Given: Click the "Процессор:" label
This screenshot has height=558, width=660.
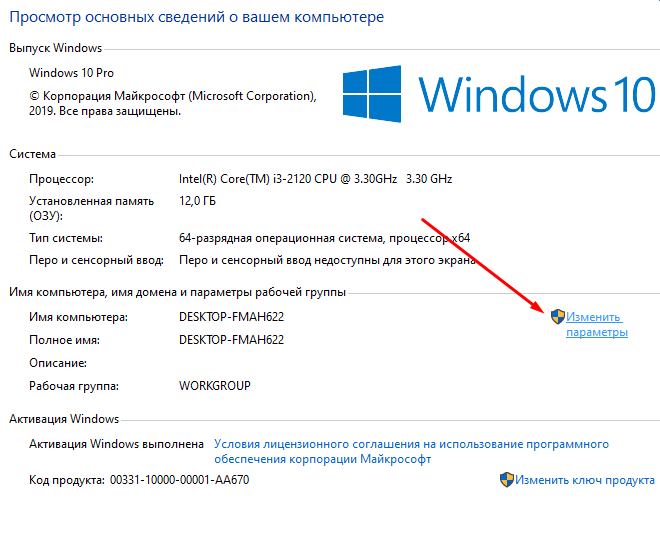Looking at the screenshot, I should pyautogui.click(x=61, y=179).
